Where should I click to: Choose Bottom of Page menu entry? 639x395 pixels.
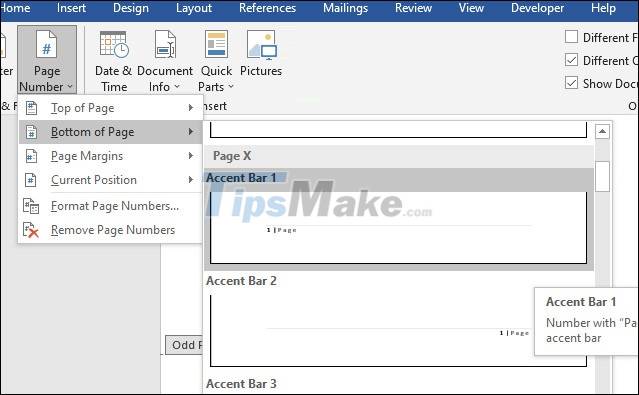point(110,132)
